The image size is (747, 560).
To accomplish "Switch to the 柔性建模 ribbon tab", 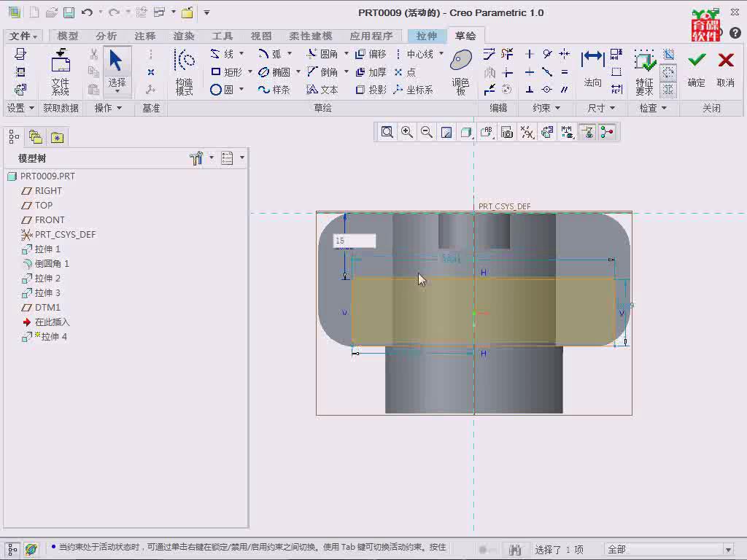I will tap(311, 36).
